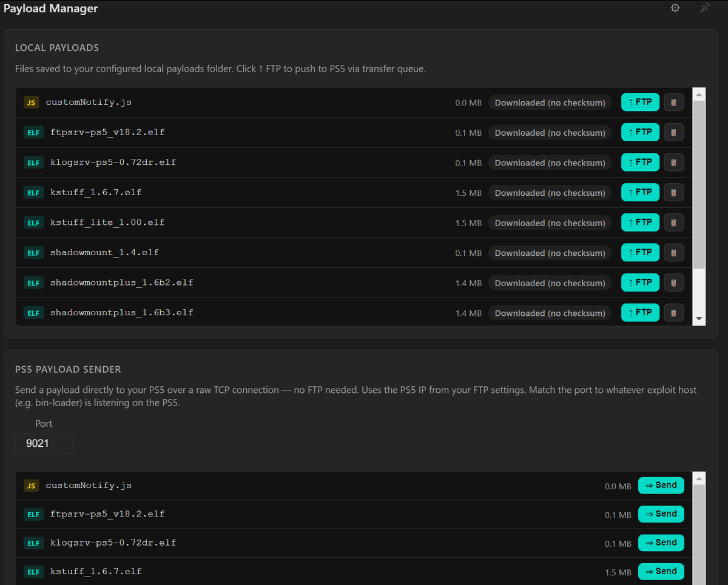The image size is (728, 585).
Task: Click ELF badge of shadowmountplus_1.6b2.elf
Action: 33,282
